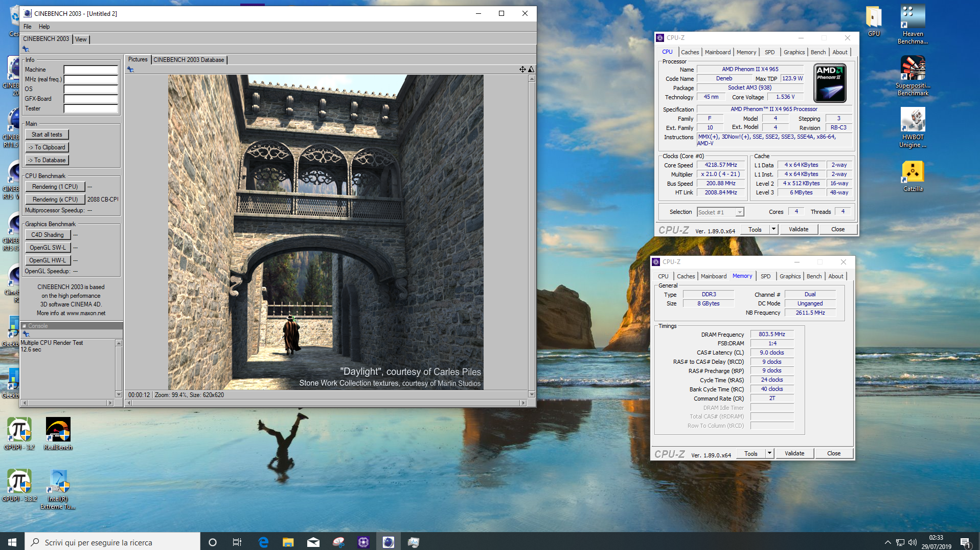Run C4D Shading benchmark

tap(48, 235)
